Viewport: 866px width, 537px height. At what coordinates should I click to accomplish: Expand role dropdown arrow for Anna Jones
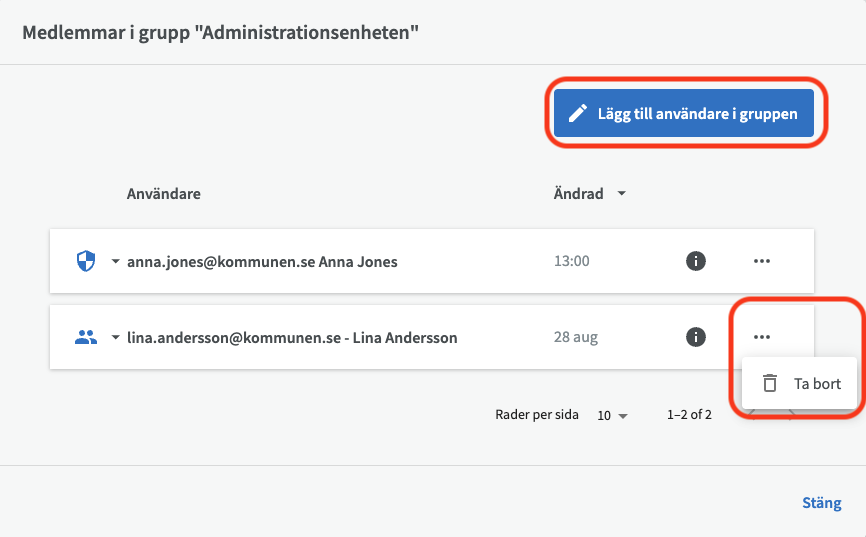tap(115, 262)
